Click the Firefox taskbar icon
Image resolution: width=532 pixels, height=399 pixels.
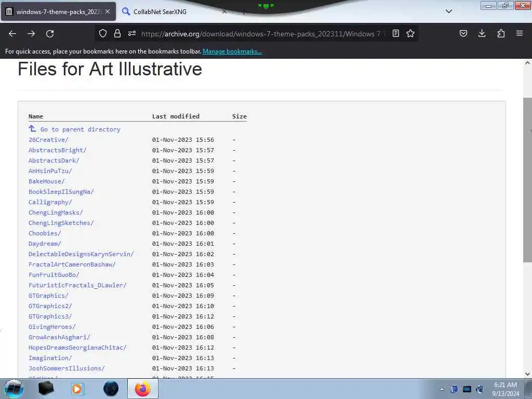click(x=143, y=389)
